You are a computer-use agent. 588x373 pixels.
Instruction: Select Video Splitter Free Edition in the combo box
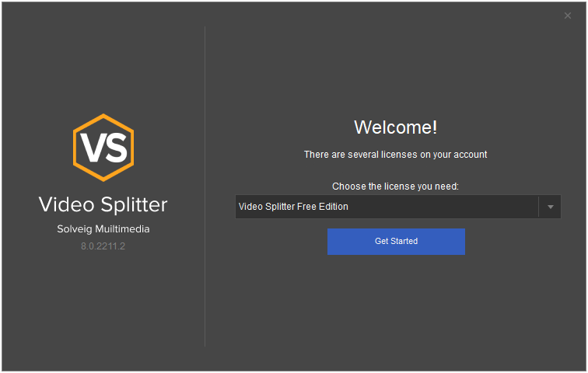[398, 207]
